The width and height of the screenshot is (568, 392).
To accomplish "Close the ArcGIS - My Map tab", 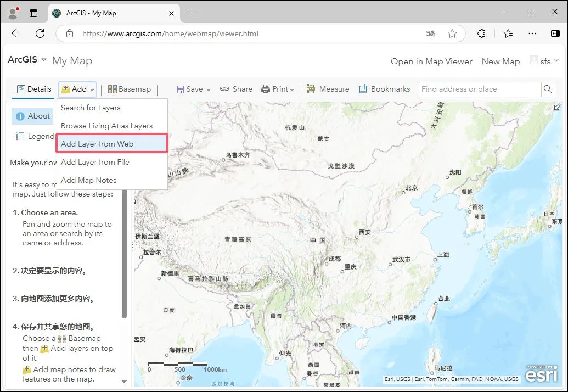I will point(171,13).
